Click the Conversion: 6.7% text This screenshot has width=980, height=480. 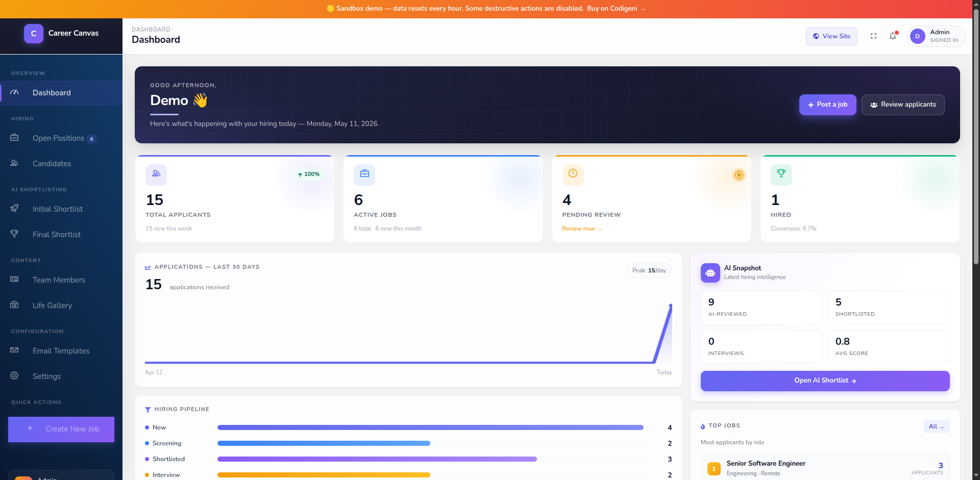point(793,229)
